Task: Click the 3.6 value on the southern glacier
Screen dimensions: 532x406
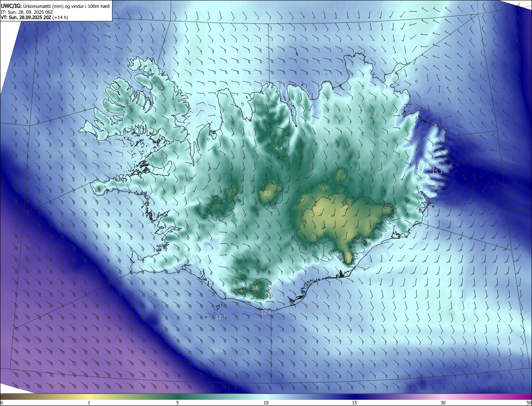Action: point(255,288)
